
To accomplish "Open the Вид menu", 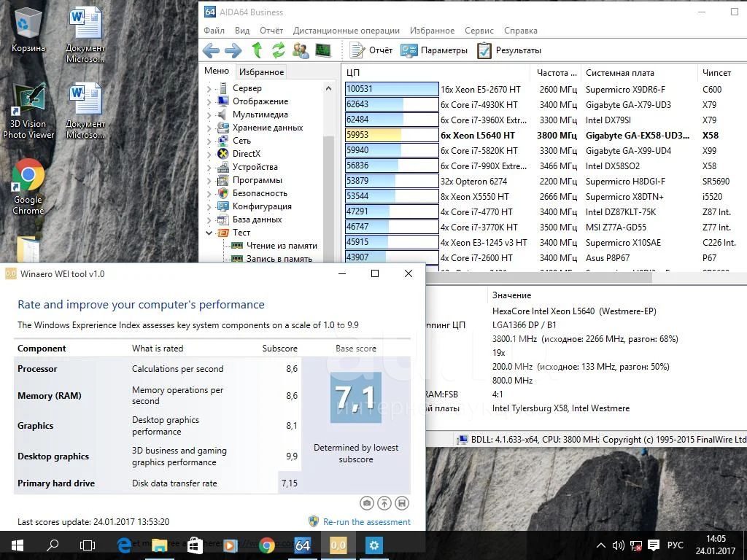I will pos(242,31).
